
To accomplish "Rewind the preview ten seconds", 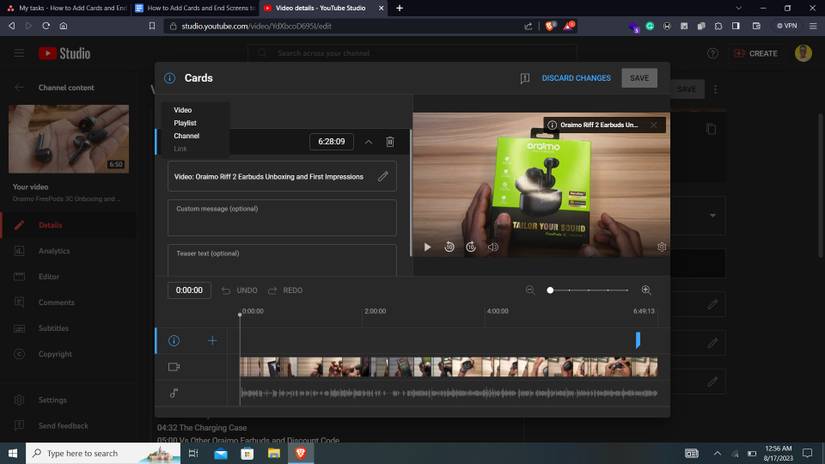I will click(x=449, y=247).
